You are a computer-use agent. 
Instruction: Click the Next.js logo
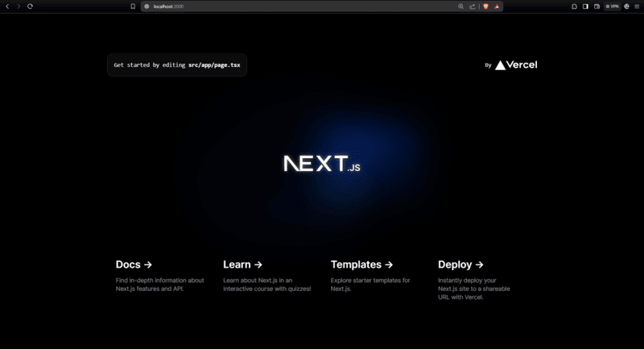(322, 164)
